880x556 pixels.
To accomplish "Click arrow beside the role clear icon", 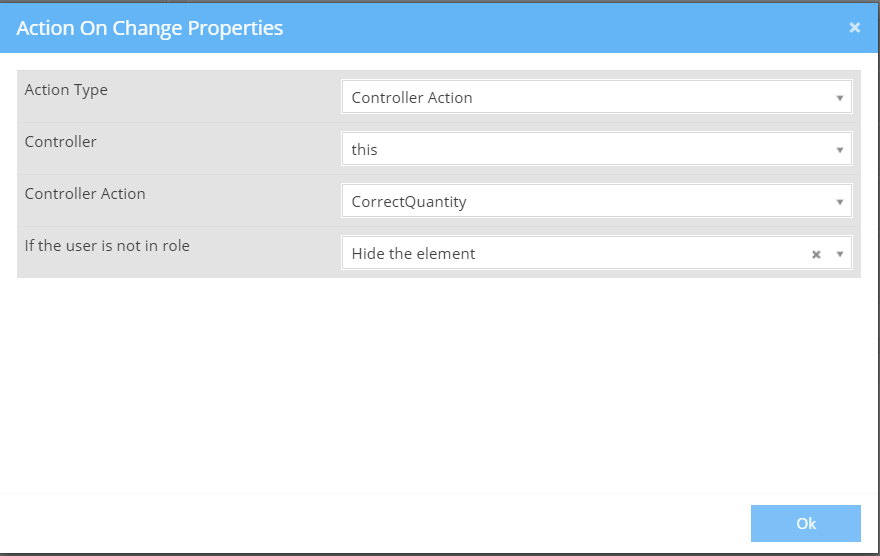I will [x=840, y=254].
